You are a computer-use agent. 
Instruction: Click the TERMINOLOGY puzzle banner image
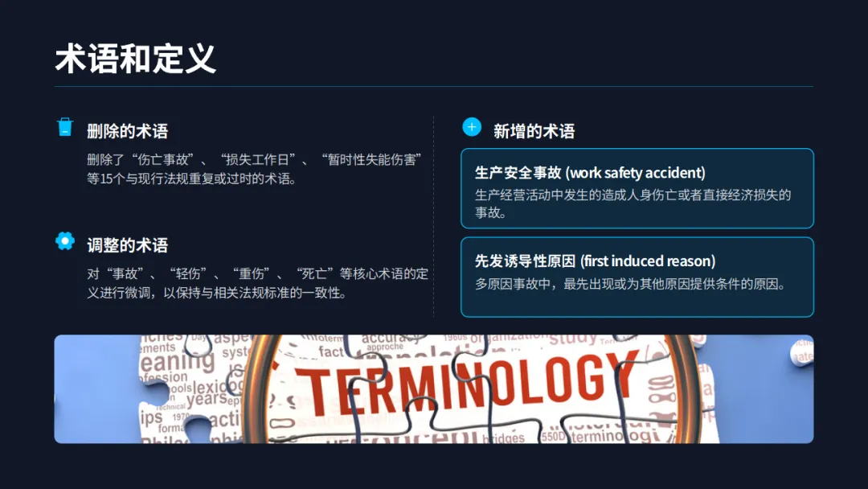pos(434,388)
